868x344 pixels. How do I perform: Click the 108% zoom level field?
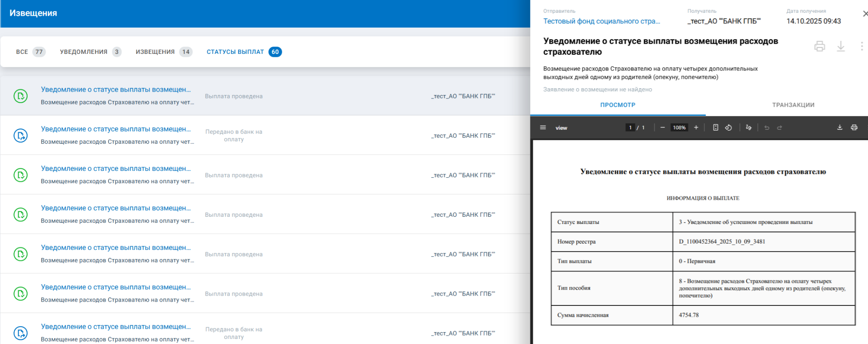coord(679,128)
